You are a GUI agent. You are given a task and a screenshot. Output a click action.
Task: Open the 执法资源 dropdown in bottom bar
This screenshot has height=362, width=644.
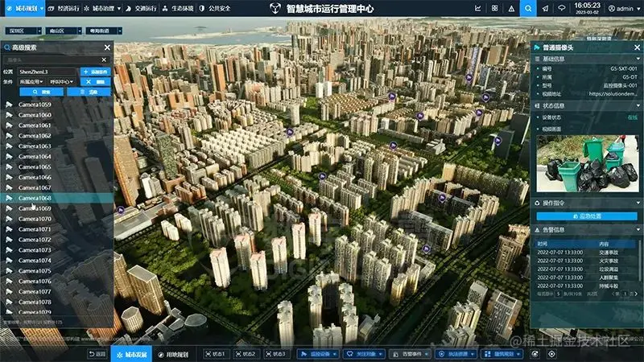tap(456, 354)
